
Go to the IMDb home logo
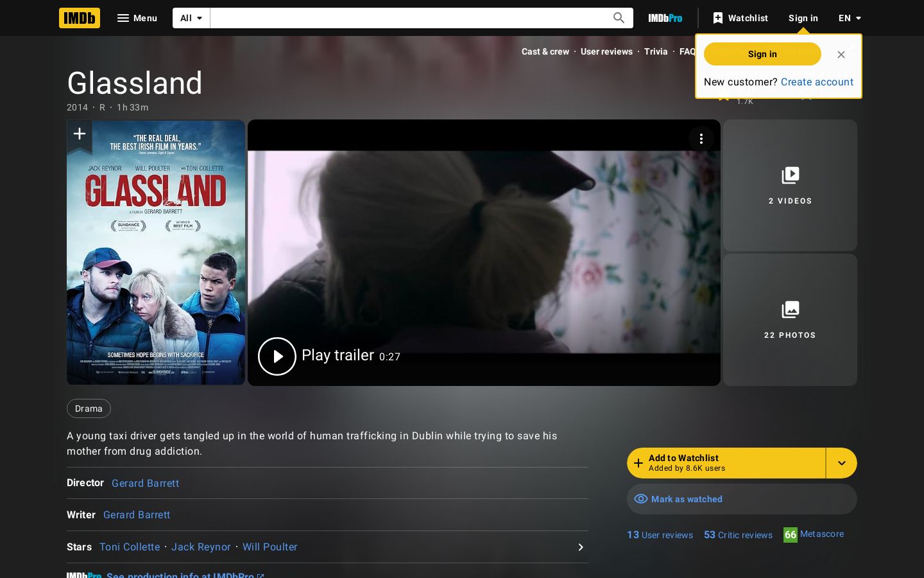pos(80,18)
